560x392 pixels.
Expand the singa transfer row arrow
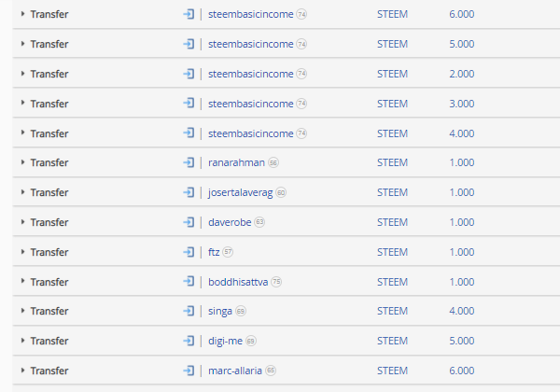pos(22,311)
